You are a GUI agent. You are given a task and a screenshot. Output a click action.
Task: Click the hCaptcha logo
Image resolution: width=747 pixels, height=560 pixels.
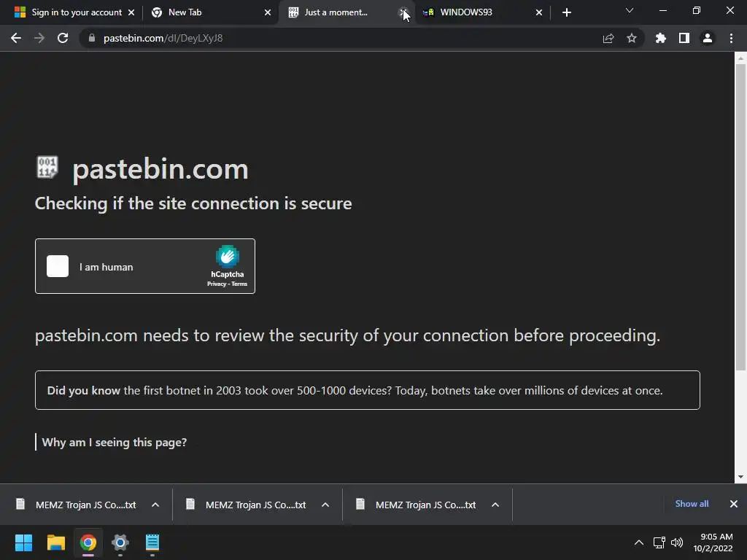pos(228,256)
